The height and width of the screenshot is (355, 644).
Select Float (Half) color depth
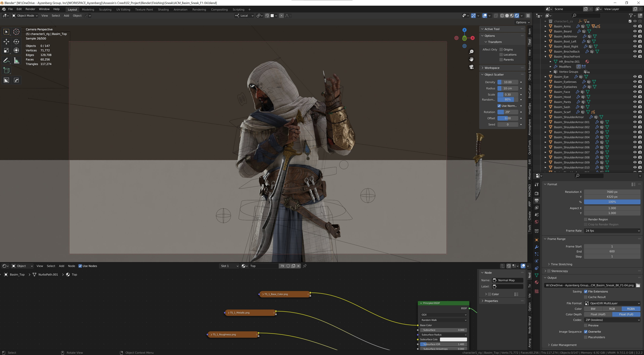click(598, 314)
